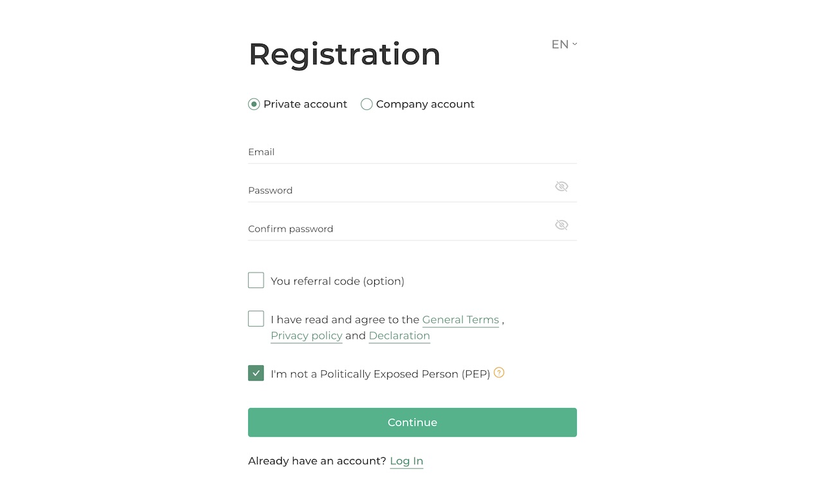Tick the referral code checkbox

point(256,280)
